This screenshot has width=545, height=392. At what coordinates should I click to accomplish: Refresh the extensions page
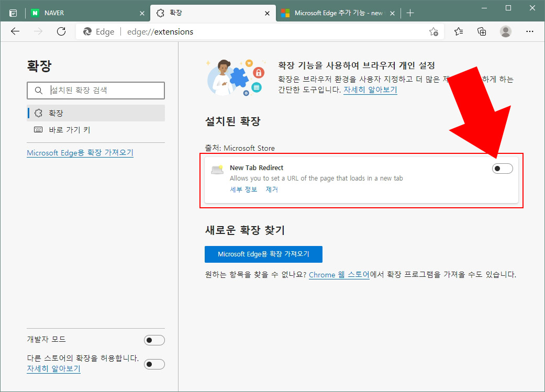coord(61,31)
